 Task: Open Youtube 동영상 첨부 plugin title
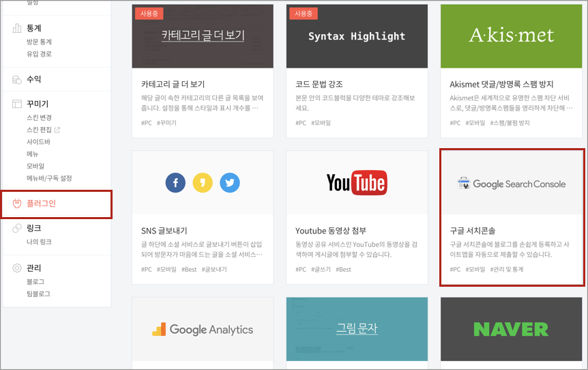click(x=331, y=231)
